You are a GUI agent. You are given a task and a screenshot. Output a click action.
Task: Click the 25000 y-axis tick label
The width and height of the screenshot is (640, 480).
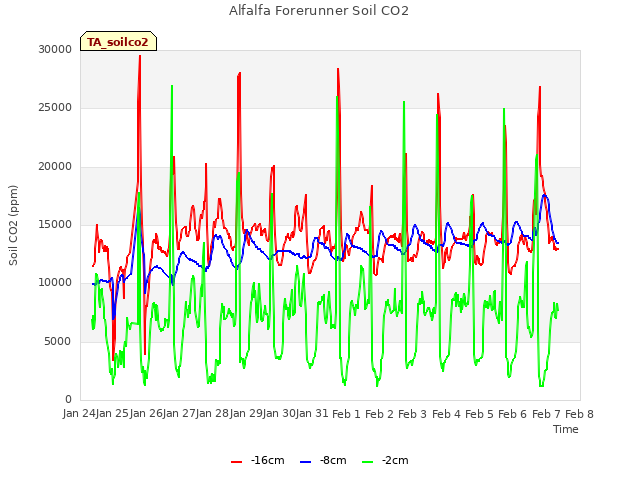pos(55,108)
